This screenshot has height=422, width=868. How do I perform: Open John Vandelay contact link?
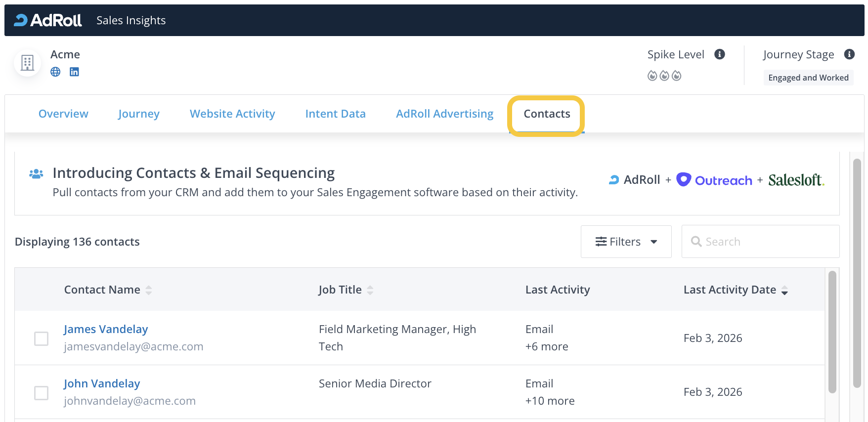click(102, 383)
